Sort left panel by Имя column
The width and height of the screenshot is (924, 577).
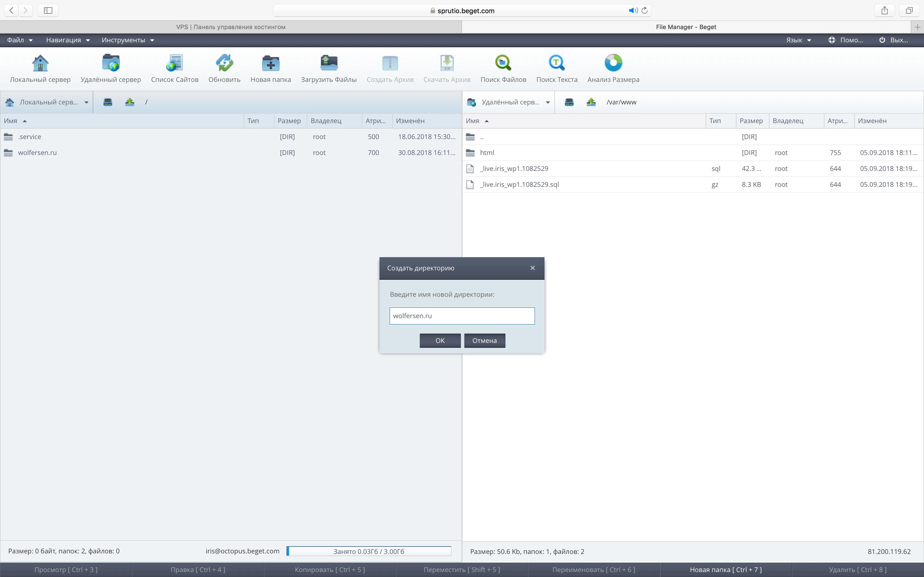(x=11, y=121)
